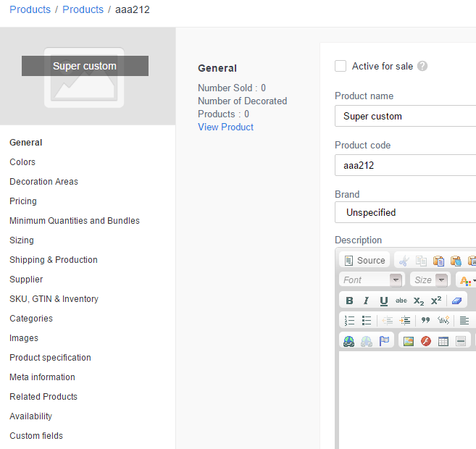Click Paste as plain text icon

456,261
